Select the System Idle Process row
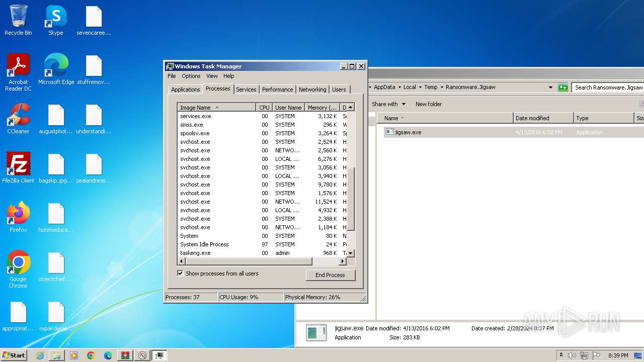The height and width of the screenshot is (362, 644). (262, 244)
